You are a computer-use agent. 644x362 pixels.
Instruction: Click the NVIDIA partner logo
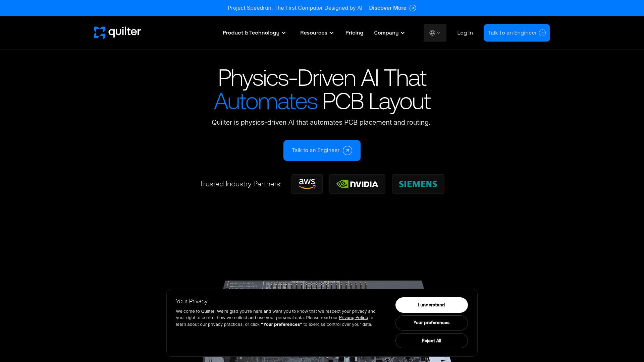[x=357, y=184]
